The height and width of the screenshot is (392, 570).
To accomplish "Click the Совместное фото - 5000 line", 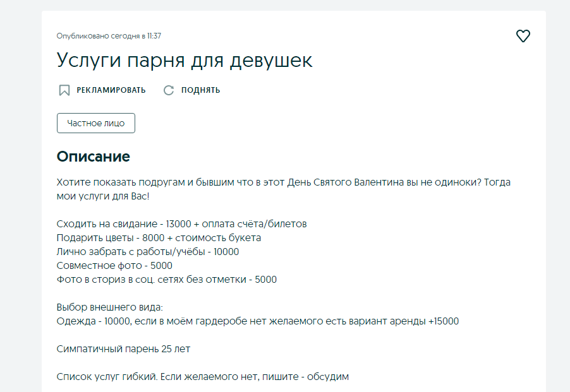I will (x=114, y=266).
